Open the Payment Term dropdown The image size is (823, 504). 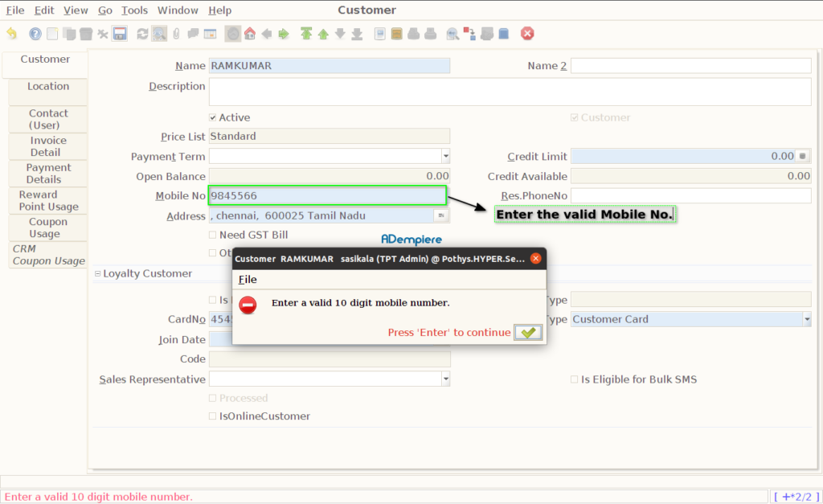coord(445,156)
